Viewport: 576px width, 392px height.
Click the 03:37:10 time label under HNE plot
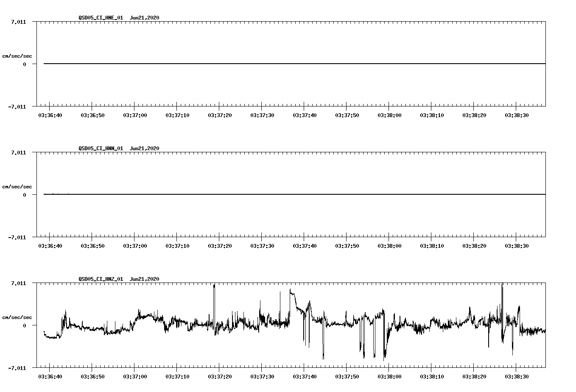177,115
